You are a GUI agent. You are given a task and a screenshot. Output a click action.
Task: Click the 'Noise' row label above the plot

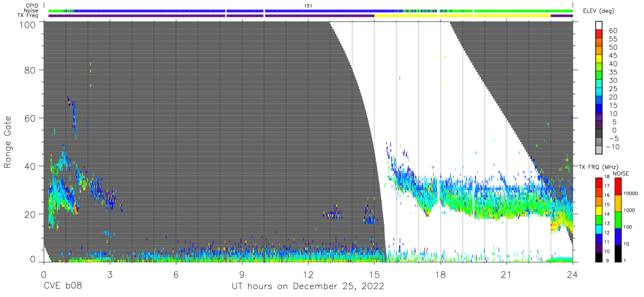pyautogui.click(x=31, y=10)
